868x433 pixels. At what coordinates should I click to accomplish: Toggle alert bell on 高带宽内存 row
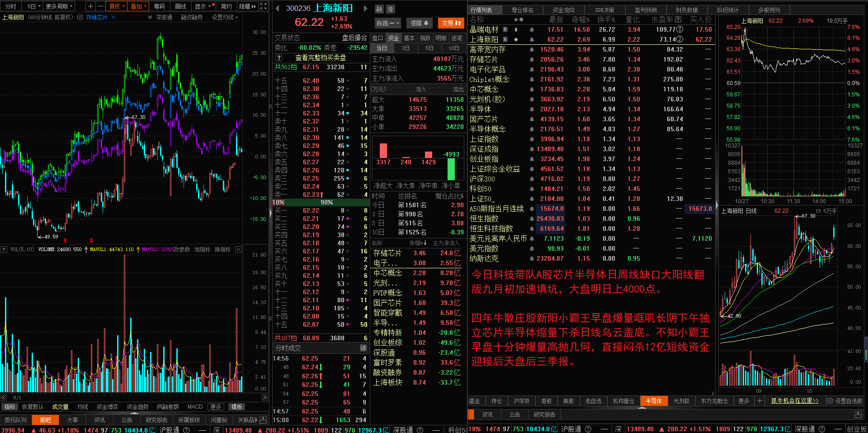click(x=532, y=49)
